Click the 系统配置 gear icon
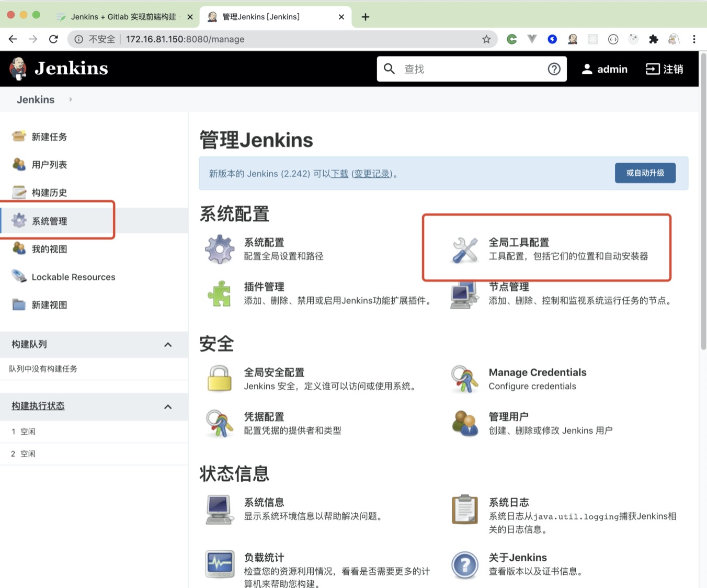The width and height of the screenshot is (707, 588). [220, 249]
